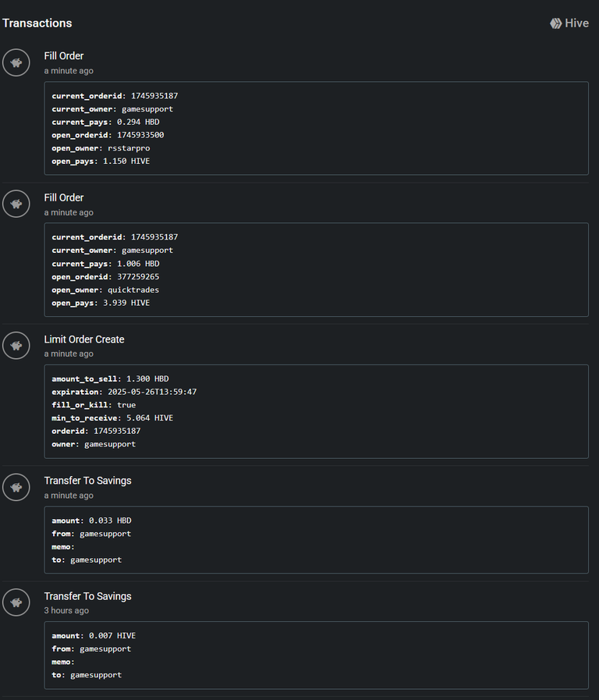The image size is (599, 700).
Task: Click the second Fill Order title
Action: pyautogui.click(x=64, y=197)
